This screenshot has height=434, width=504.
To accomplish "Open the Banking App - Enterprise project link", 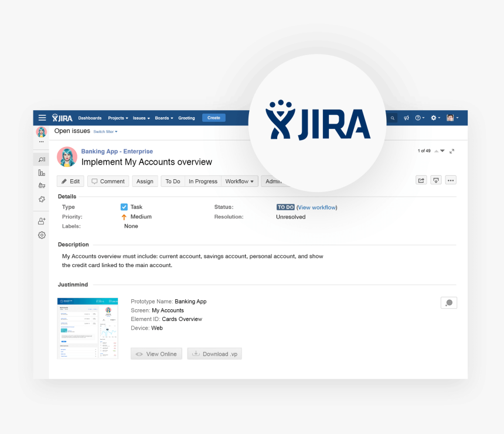I will 117,151.
